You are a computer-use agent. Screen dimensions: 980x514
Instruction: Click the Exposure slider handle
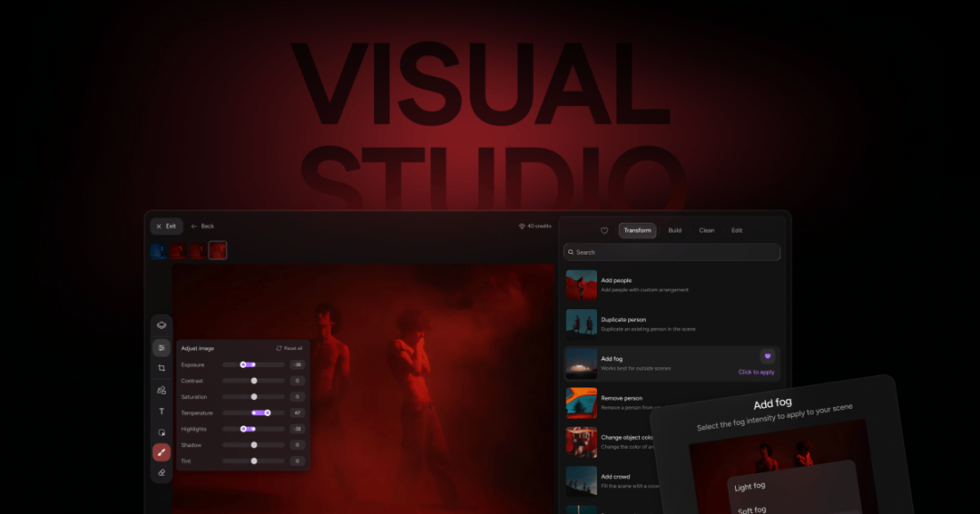point(243,364)
